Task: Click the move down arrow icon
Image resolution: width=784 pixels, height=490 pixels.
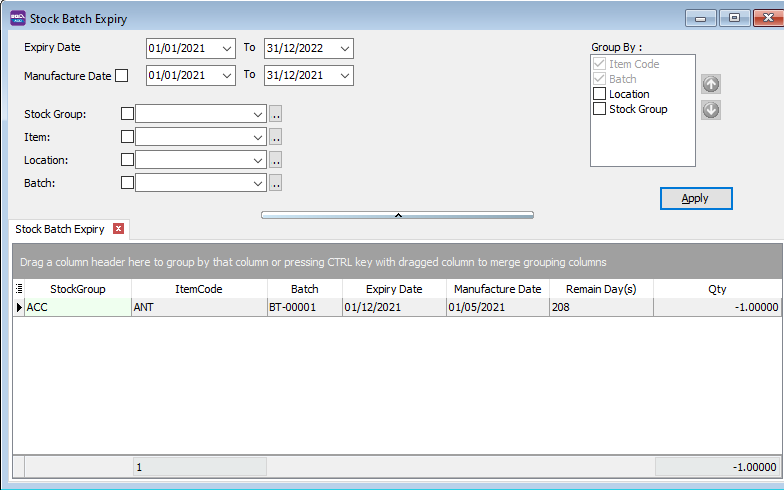Action: 711,109
